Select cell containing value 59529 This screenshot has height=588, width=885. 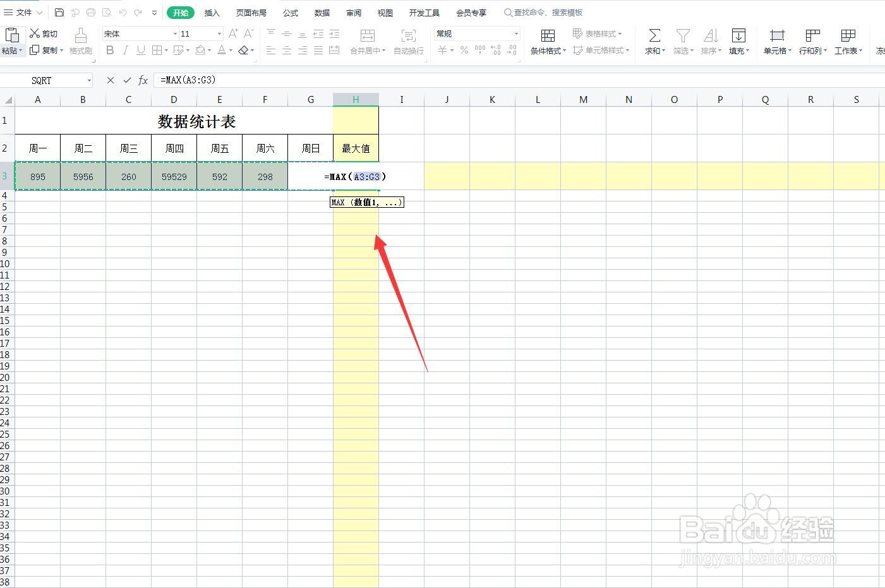(174, 176)
